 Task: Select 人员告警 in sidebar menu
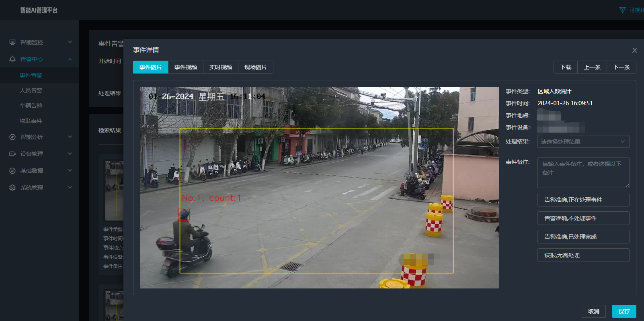31,90
